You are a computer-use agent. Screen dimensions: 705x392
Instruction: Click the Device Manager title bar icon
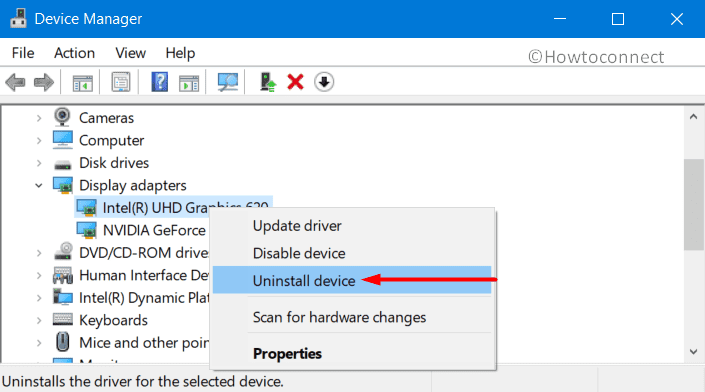coord(18,18)
